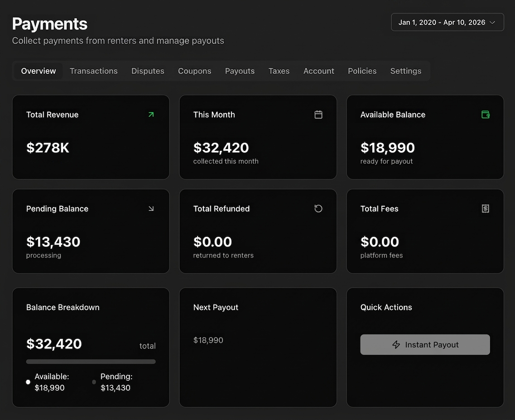Click the upward trend arrow on Total Revenue
This screenshot has width=515, height=420.
tap(151, 115)
